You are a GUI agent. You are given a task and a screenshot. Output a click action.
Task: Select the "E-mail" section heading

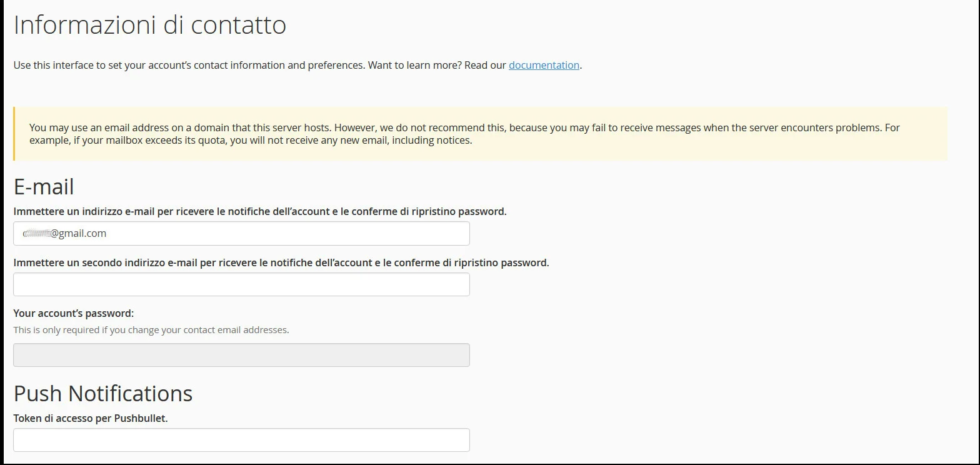pos(44,187)
